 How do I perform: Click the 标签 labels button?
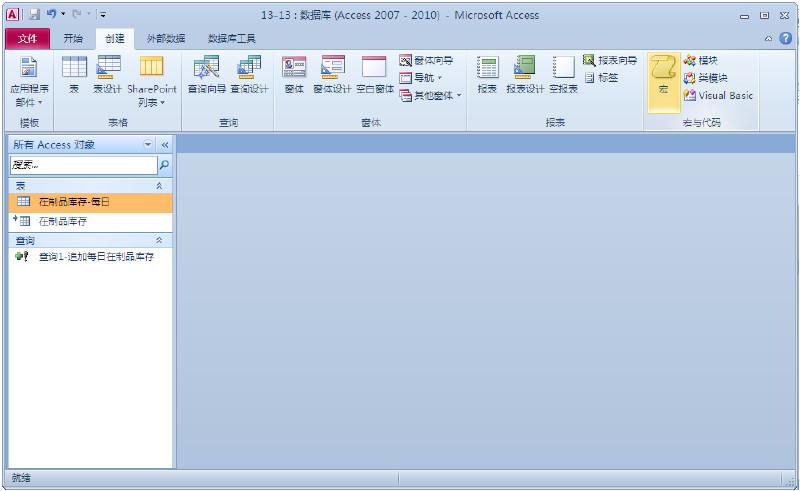(x=601, y=78)
